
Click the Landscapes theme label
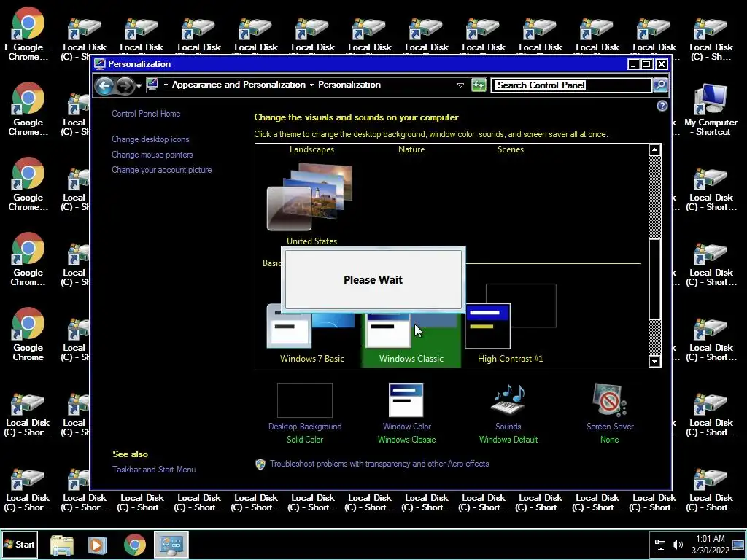pos(311,149)
